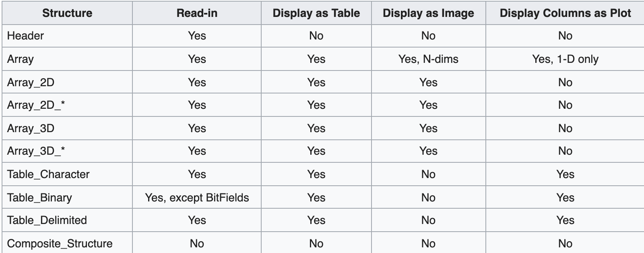Select the Header structure row label
This screenshot has height=253, width=644.
point(67,36)
